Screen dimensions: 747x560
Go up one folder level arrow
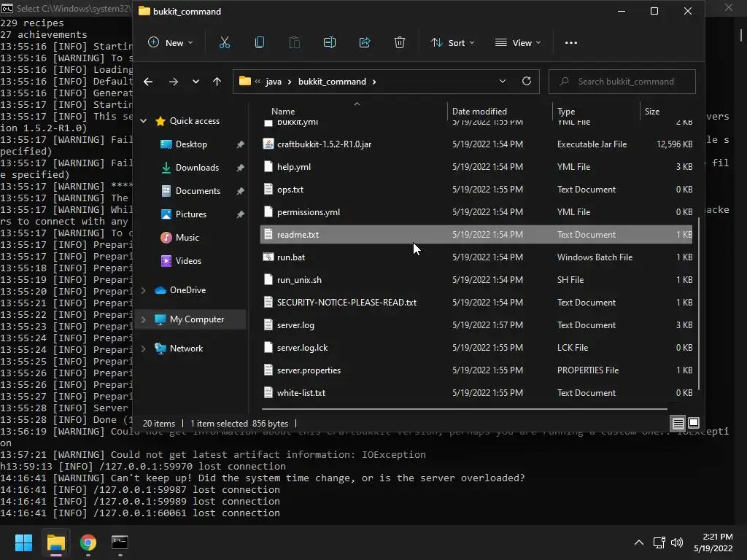click(x=217, y=82)
